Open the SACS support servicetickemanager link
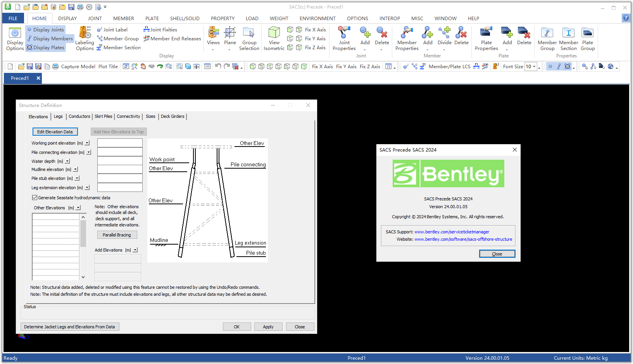Screen dimensions: 633x364 point(452,232)
